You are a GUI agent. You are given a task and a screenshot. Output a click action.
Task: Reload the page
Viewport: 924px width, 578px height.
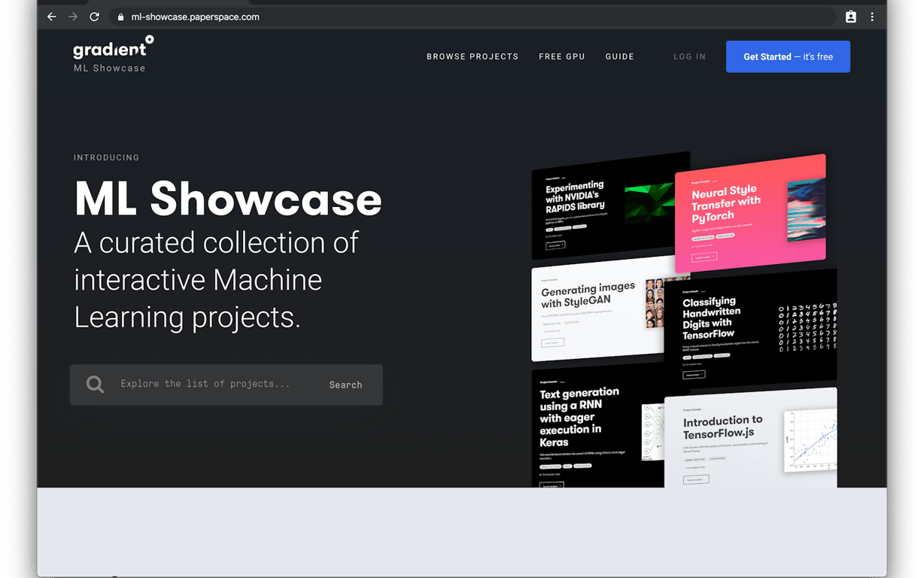pyautogui.click(x=94, y=16)
